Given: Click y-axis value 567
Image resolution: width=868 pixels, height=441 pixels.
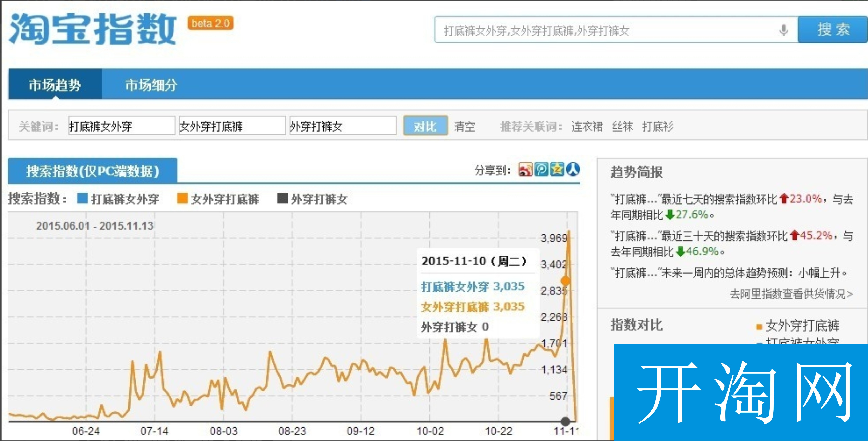Looking at the screenshot, I should [558, 396].
